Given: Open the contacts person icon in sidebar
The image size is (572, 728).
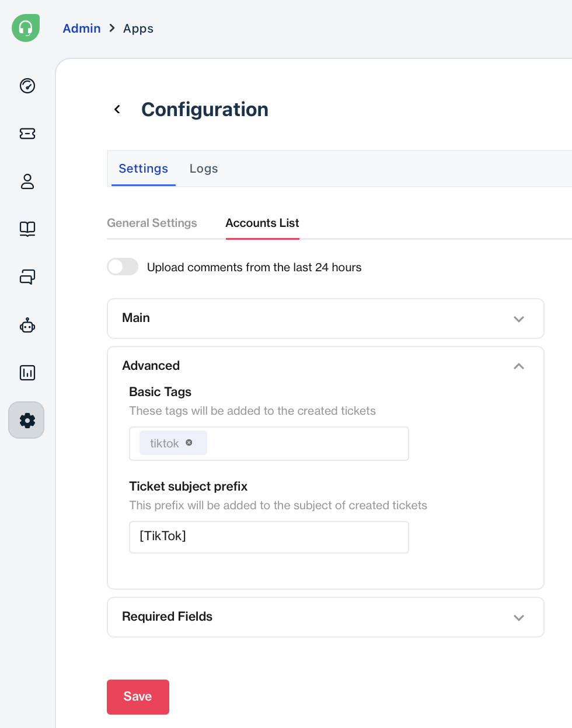Looking at the screenshot, I should [x=27, y=181].
